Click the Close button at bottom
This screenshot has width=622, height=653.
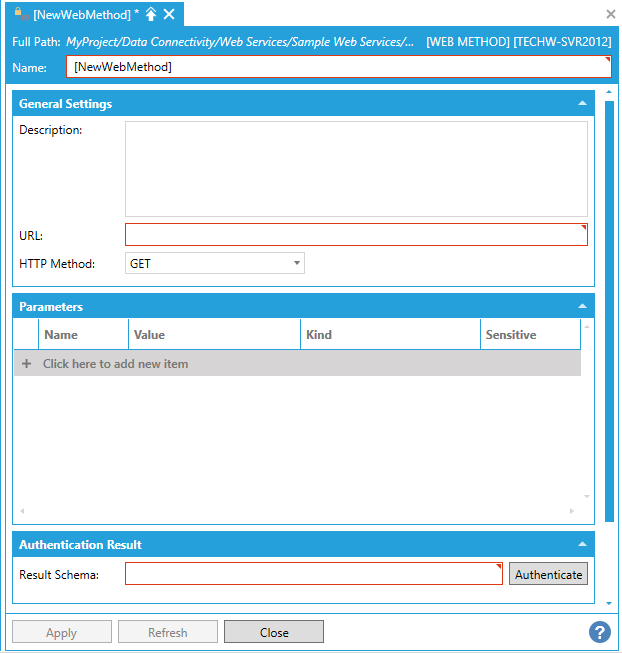(x=274, y=632)
